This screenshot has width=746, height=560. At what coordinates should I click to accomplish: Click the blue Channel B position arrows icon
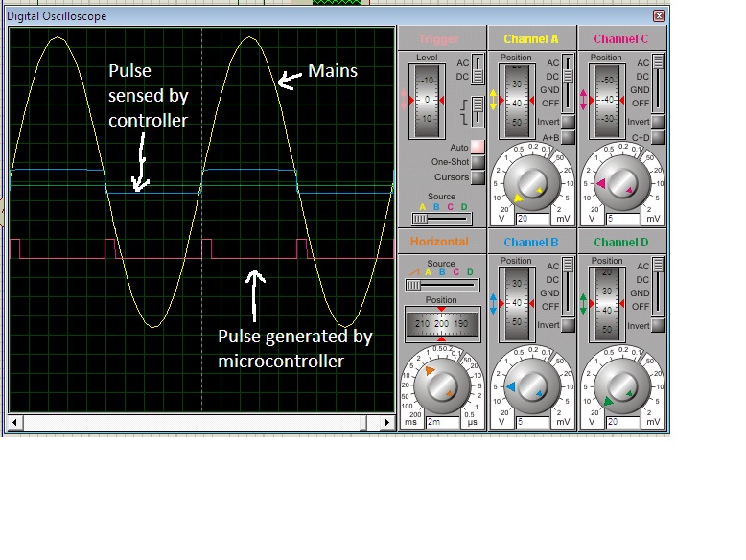(x=494, y=304)
